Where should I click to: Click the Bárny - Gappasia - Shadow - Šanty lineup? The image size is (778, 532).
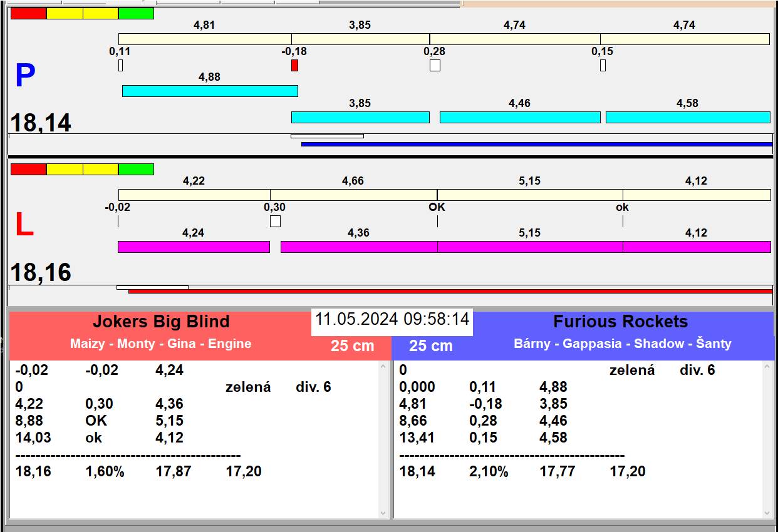623,344
